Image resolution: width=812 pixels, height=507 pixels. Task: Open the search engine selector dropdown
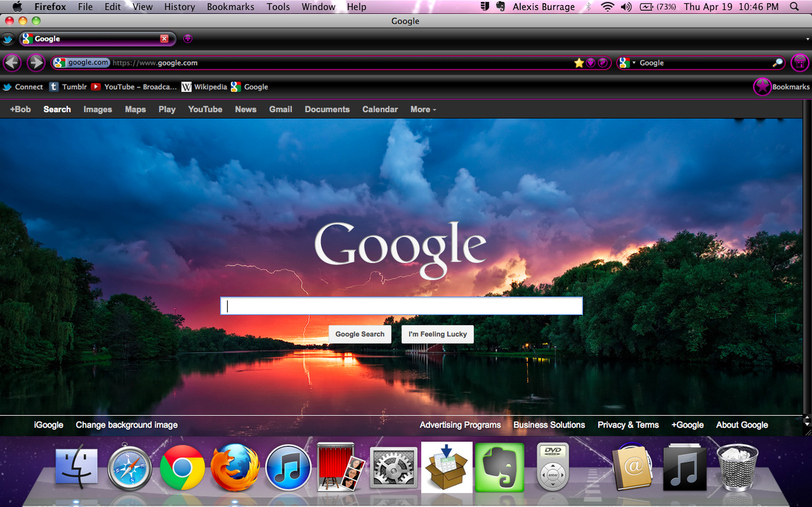point(628,63)
